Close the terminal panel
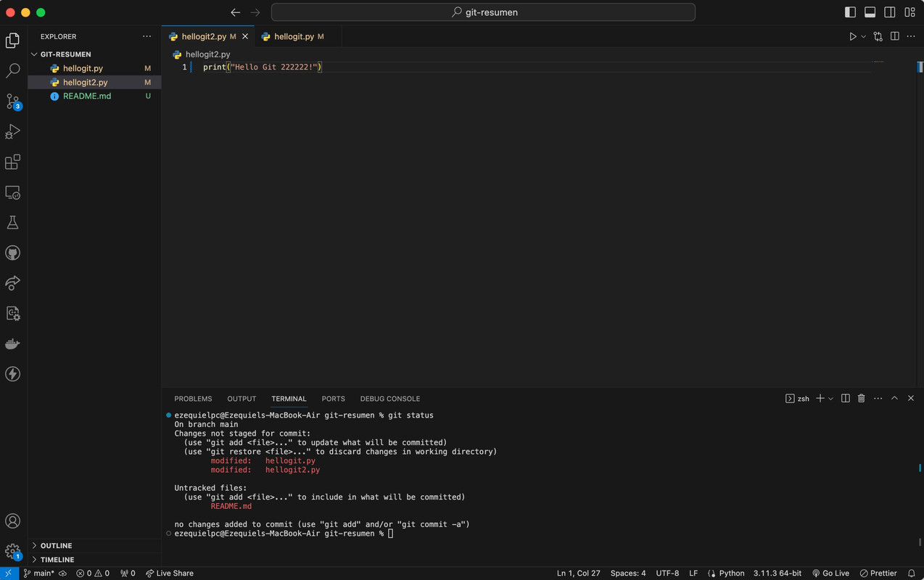Image resolution: width=924 pixels, height=580 pixels. [x=911, y=399]
